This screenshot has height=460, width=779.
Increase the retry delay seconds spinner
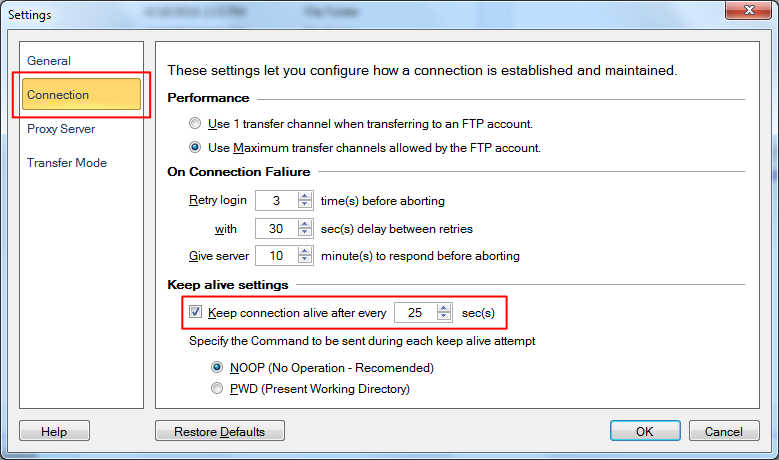[305, 224]
